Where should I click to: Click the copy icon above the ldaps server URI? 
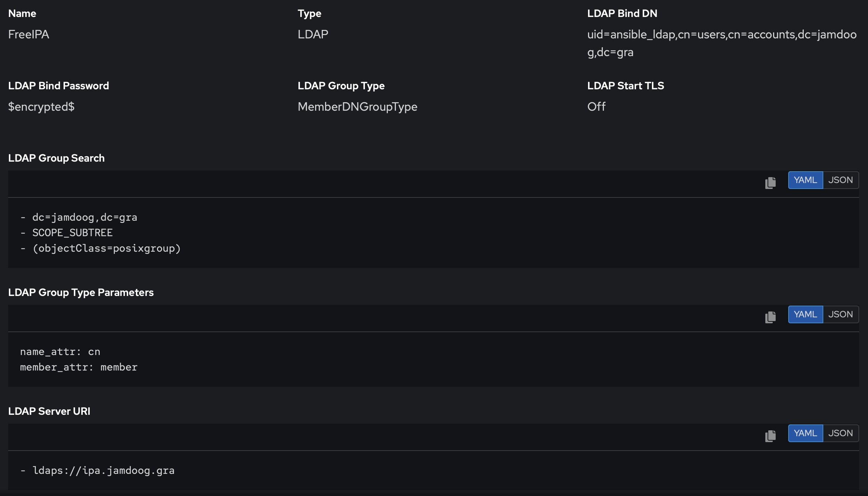point(770,435)
